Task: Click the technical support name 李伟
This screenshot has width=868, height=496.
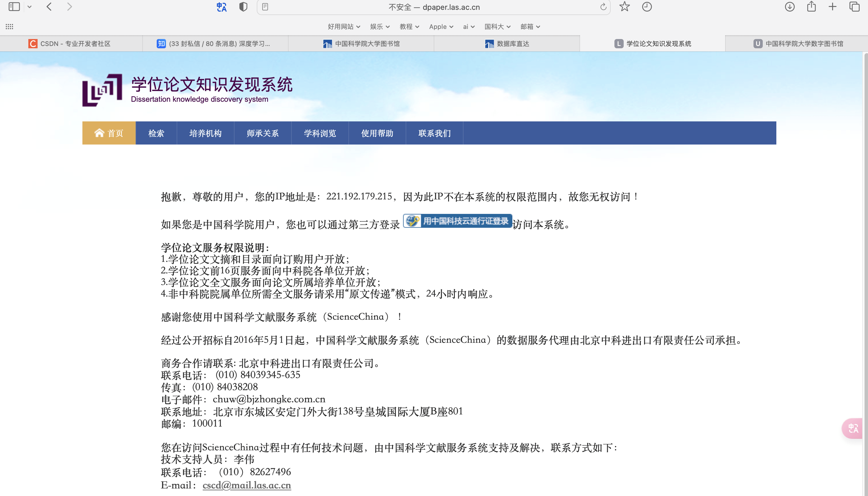Action: pos(244,459)
